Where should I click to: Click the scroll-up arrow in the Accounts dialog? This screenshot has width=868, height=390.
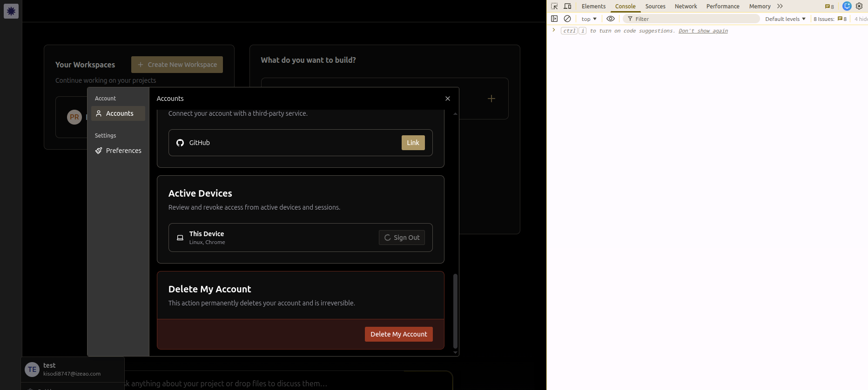click(455, 113)
